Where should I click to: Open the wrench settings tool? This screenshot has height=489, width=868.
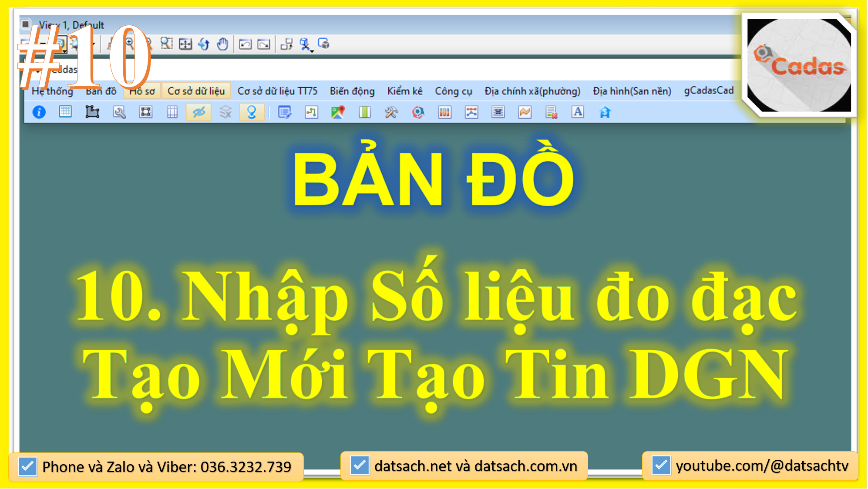pos(119,112)
